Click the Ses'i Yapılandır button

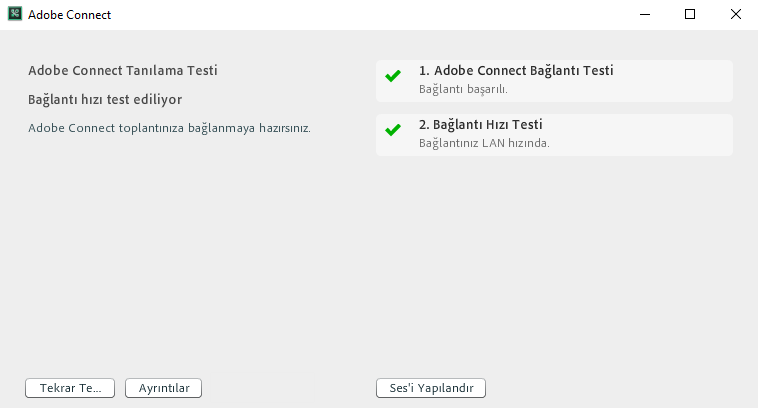(431, 388)
